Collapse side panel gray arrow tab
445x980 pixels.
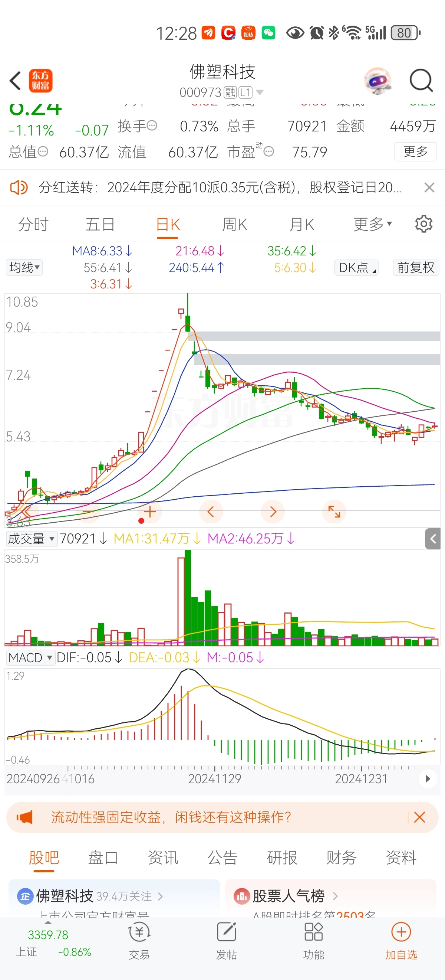click(x=432, y=539)
